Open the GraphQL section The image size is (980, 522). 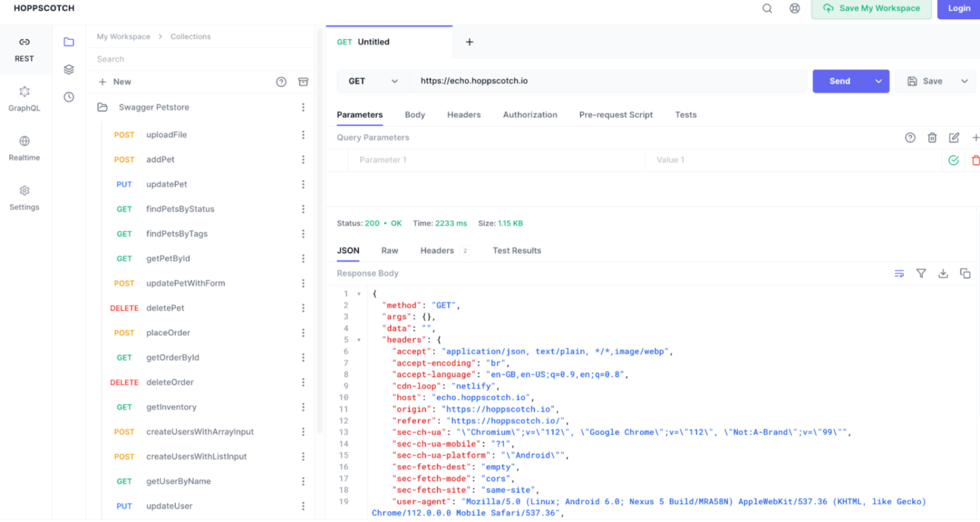click(24, 99)
